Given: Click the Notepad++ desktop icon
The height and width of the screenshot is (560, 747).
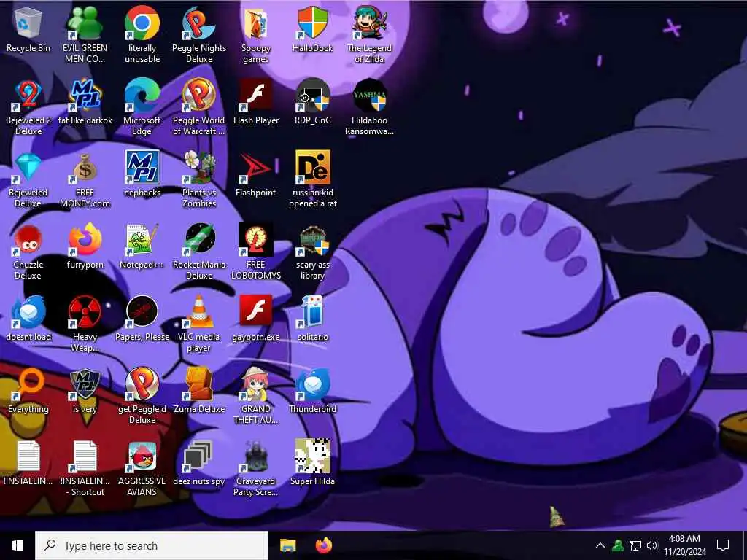Looking at the screenshot, I should pos(142,240).
